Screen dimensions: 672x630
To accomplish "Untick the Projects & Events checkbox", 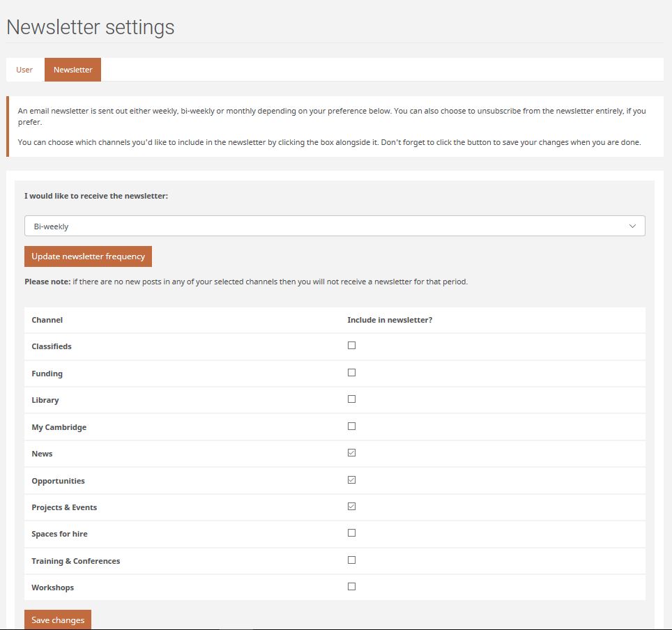I will pyautogui.click(x=351, y=507).
